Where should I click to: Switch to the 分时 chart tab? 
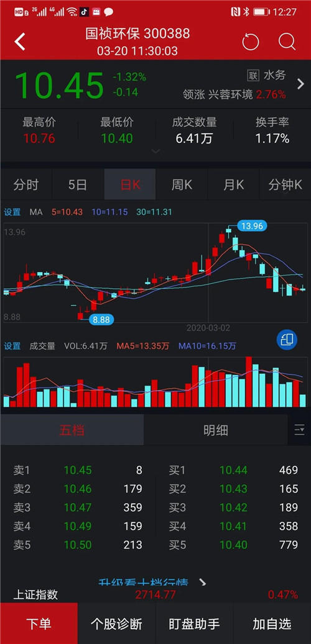click(x=26, y=184)
